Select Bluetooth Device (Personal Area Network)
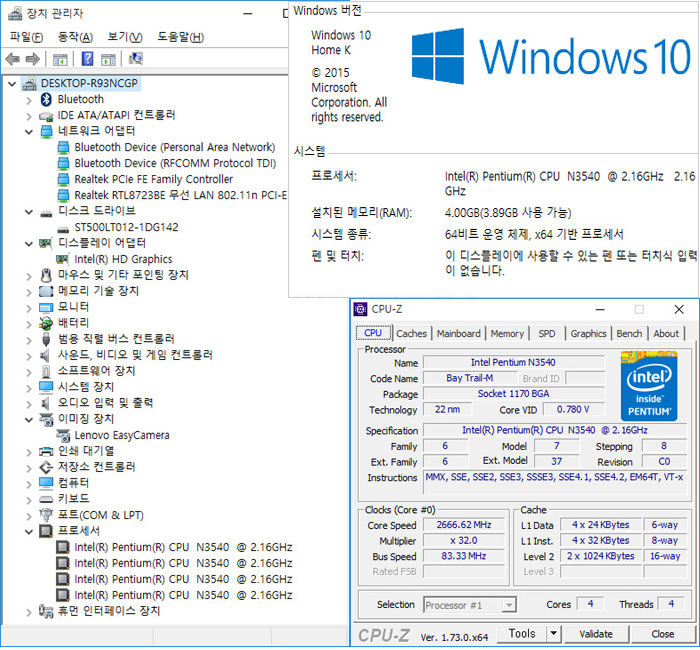The image size is (700, 650). point(175,148)
